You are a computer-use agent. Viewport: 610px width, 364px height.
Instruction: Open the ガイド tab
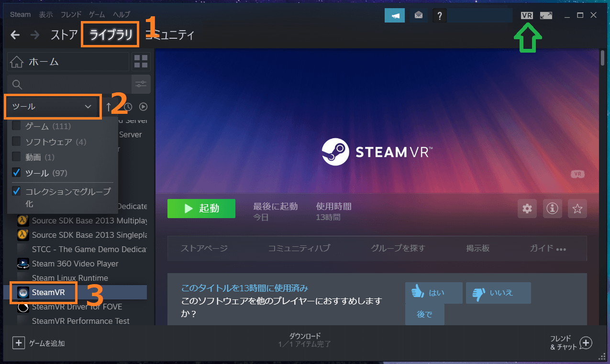[x=542, y=248]
